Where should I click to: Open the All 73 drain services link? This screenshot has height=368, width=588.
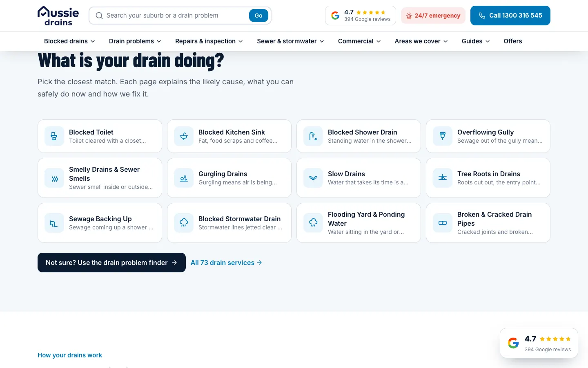pyautogui.click(x=226, y=263)
